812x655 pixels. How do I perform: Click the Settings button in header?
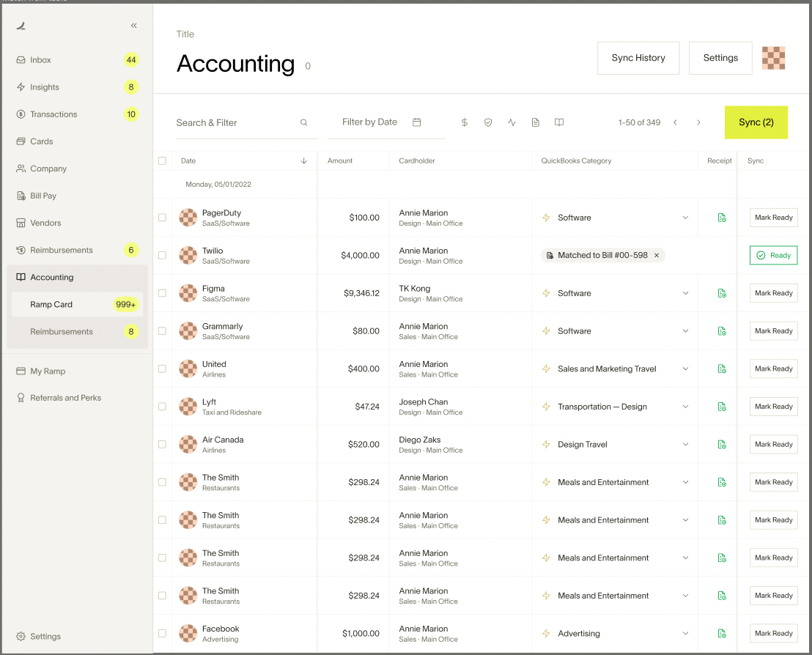pyautogui.click(x=720, y=58)
